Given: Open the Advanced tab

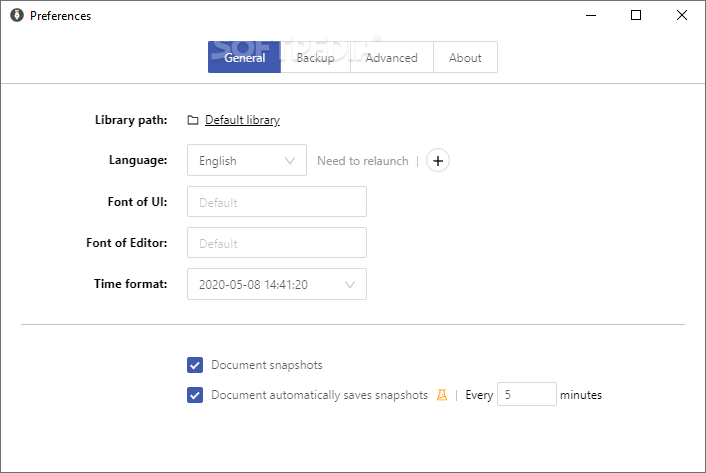Looking at the screenshot, I should (x=392, y=57).
